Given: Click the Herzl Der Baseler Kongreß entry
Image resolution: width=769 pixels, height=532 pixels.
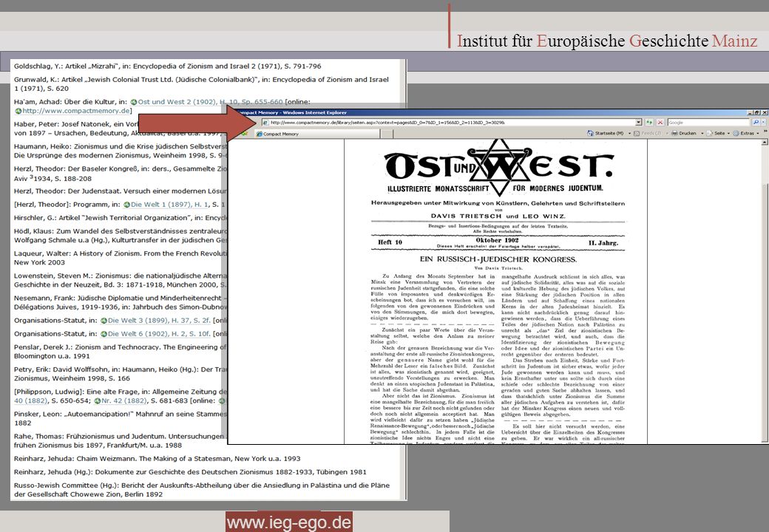Looking at the screenshot, I should [120, 174].
